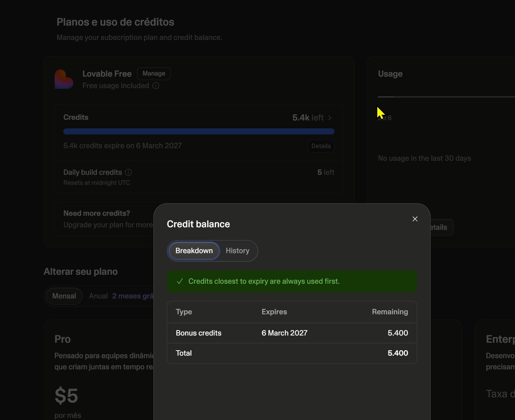The image size is (515, 420).
Task: Click the Remaining column header
Action: [390, 312]
